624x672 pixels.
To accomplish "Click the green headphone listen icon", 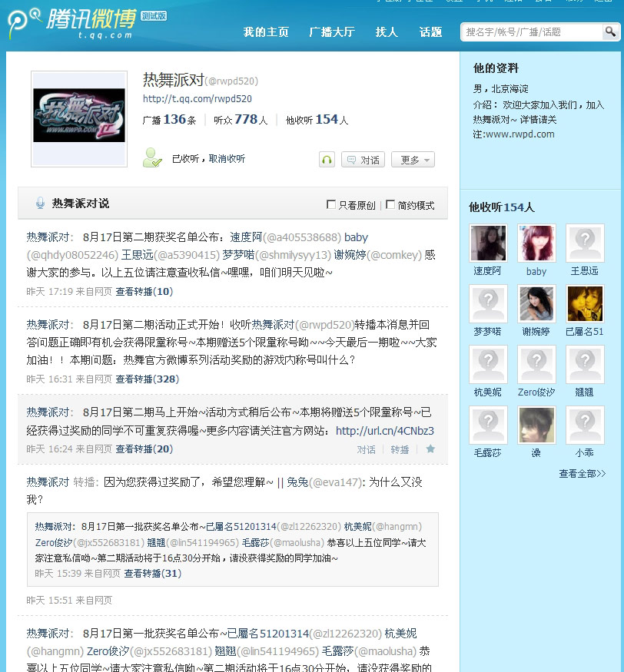I will point(327,160).
